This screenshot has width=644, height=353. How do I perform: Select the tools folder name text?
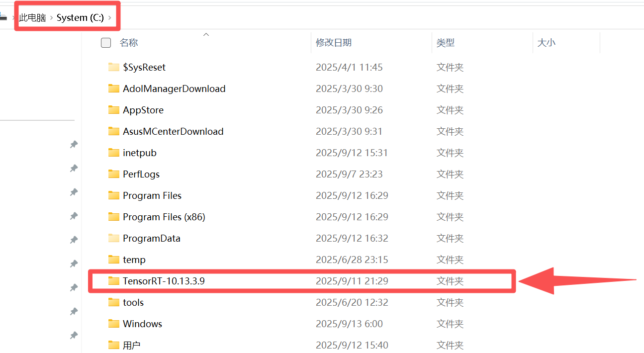pos(133,302)
